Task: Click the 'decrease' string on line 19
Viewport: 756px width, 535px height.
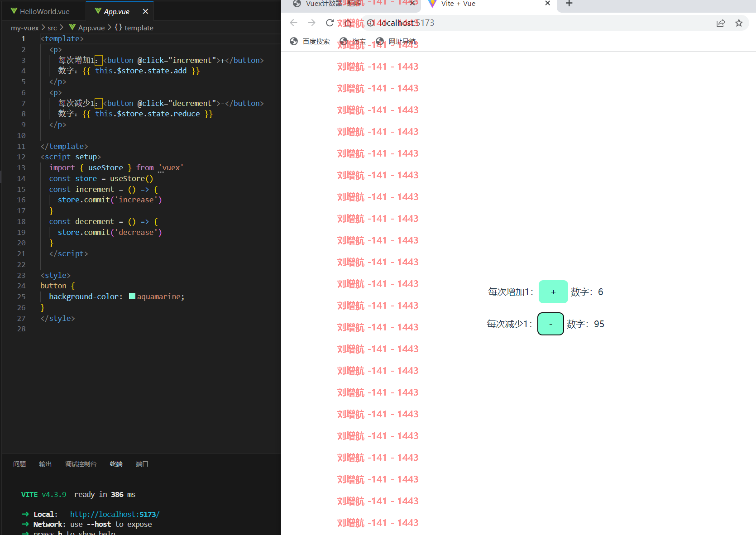Action: 136,232
